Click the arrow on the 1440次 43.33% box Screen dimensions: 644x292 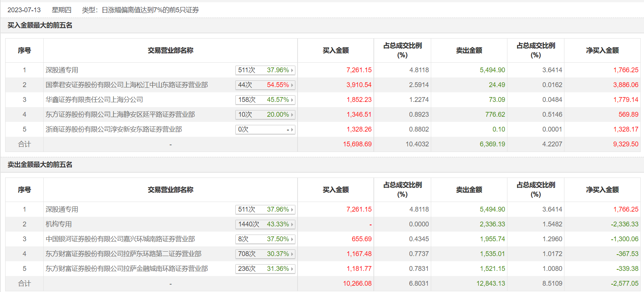tap(292, 225)
